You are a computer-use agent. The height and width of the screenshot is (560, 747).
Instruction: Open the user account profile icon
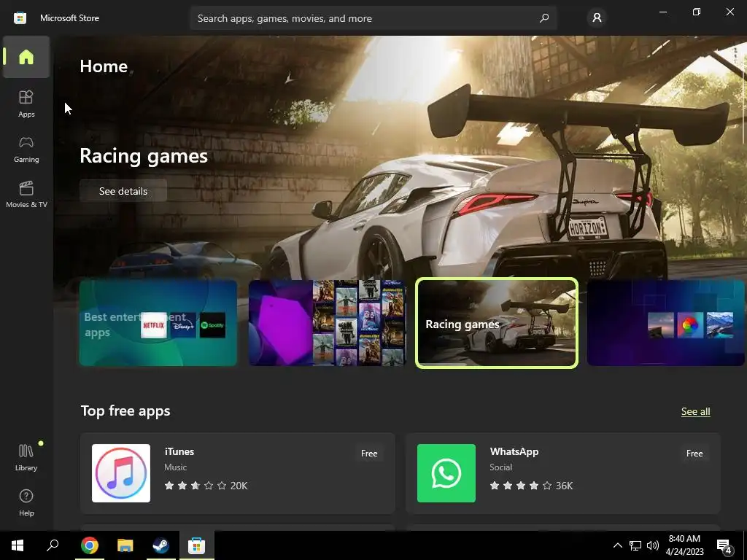[597, 17]
